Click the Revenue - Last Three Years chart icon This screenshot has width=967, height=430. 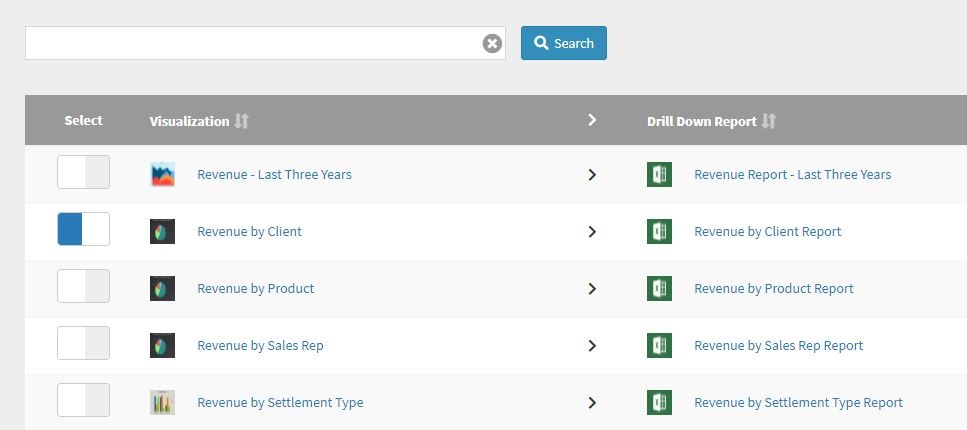click(x=162, y=174)
